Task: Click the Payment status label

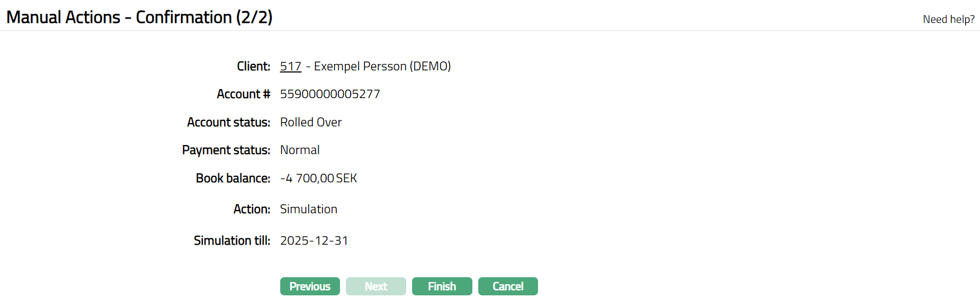Action: (x=226, y=150)
